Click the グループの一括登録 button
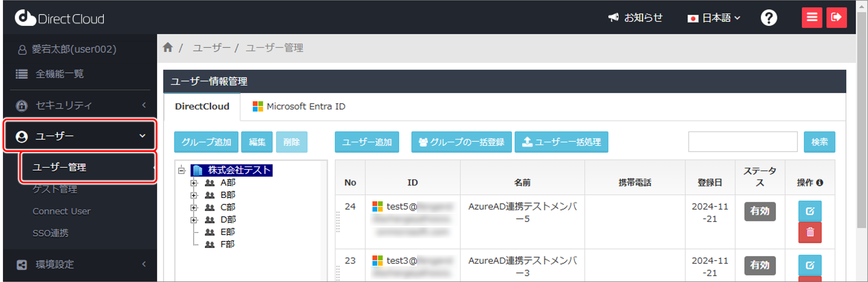868x282 pixels. point(461,142)
